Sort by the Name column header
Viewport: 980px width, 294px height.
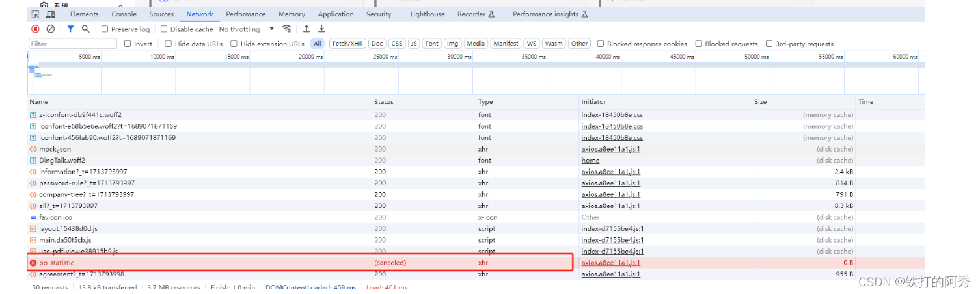(199, 102)
